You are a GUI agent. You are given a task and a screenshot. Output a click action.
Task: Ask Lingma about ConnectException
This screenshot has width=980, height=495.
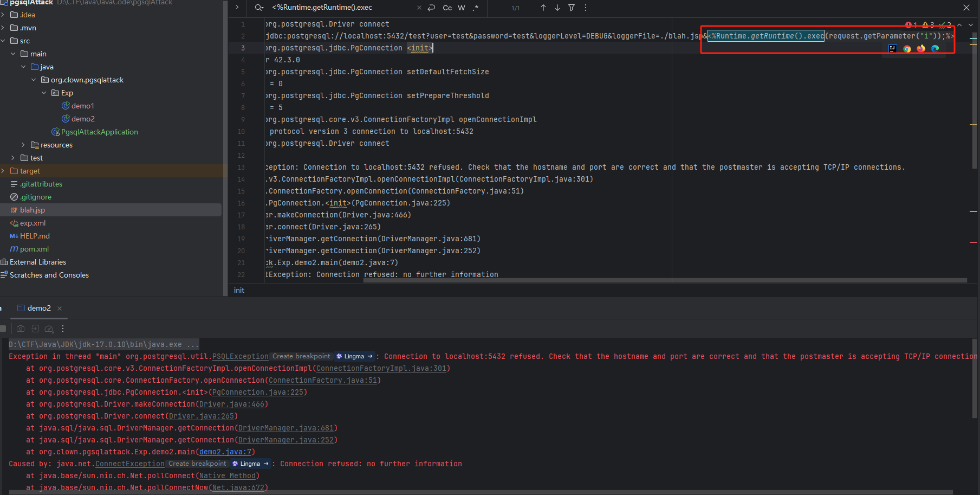[x=251, y=464]
